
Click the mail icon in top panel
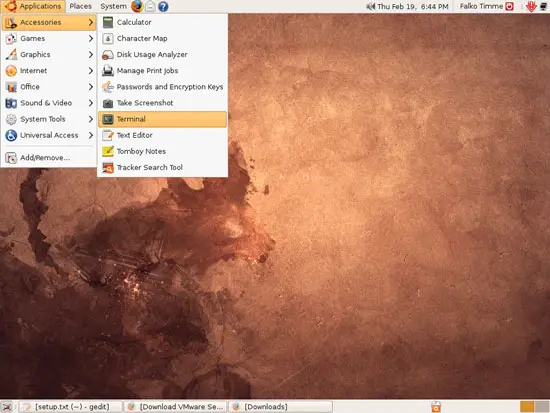point(150,6)
